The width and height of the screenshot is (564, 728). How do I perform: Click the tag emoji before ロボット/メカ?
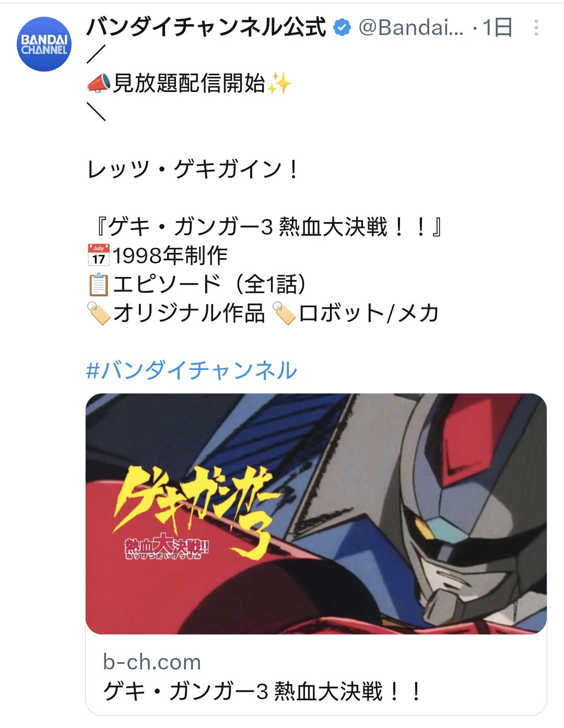coord(285,314)
